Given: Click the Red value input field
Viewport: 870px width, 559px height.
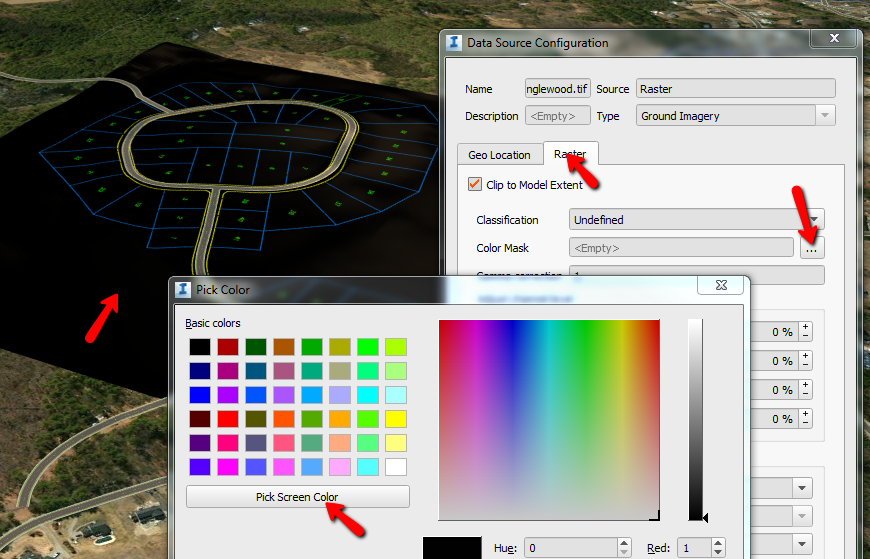Looking at the screenshot, I should pyautogui.click(x=694, y=548).
